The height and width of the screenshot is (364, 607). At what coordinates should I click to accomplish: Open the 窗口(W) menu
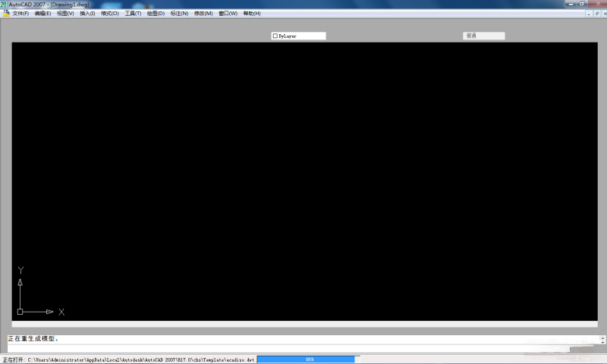(228, 13)
